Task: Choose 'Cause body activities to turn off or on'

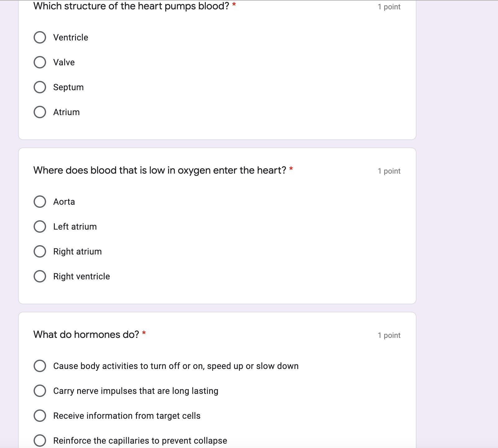Action: (x=40, y=366)
